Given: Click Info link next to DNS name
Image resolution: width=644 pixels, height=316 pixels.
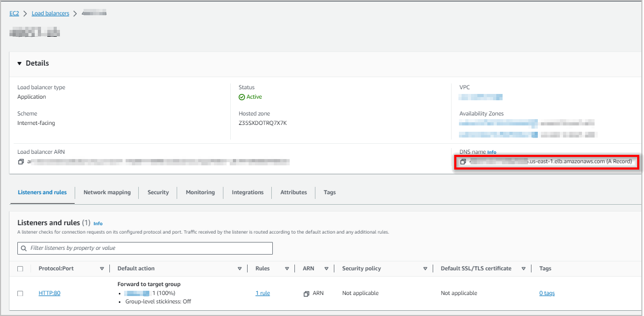Looking at the screenshot, I should tap(492, 152).
